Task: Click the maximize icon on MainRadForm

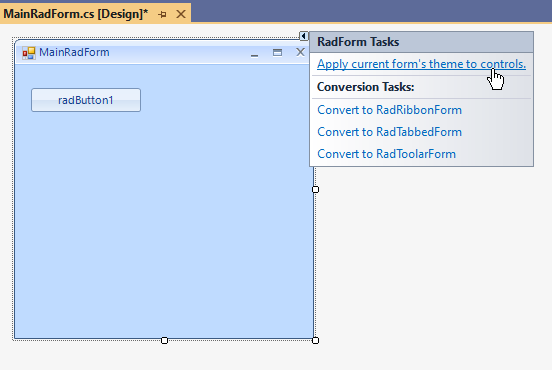Action: 277,52
